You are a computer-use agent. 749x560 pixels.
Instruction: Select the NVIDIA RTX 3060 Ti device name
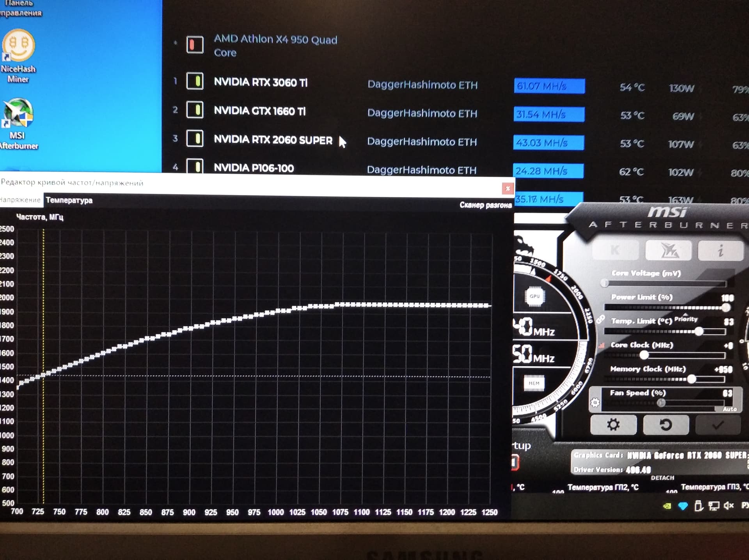click(x=261, y=82)
